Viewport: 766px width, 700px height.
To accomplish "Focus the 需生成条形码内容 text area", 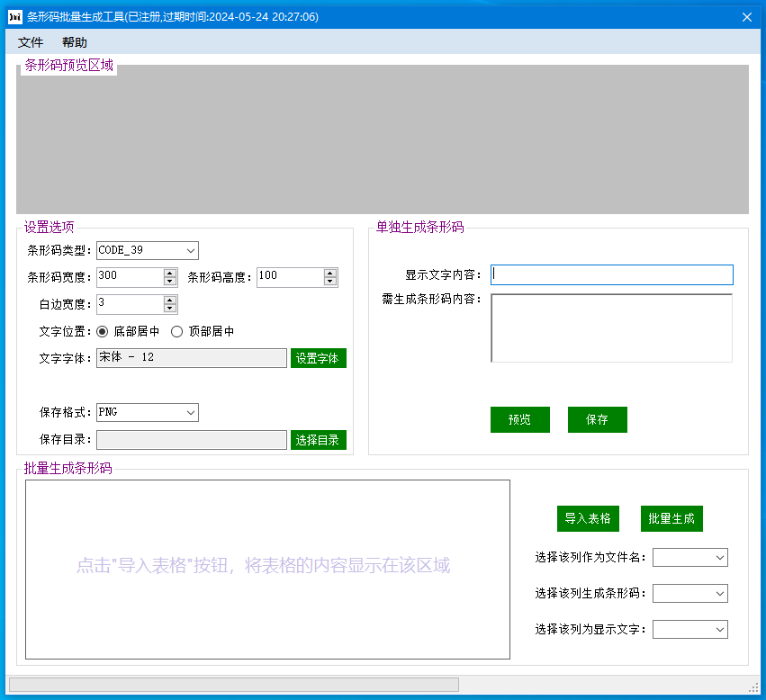I will tap(611, 328).
